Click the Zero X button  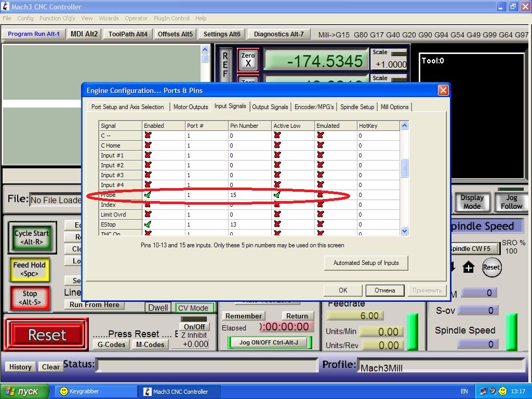coord(248,59)
